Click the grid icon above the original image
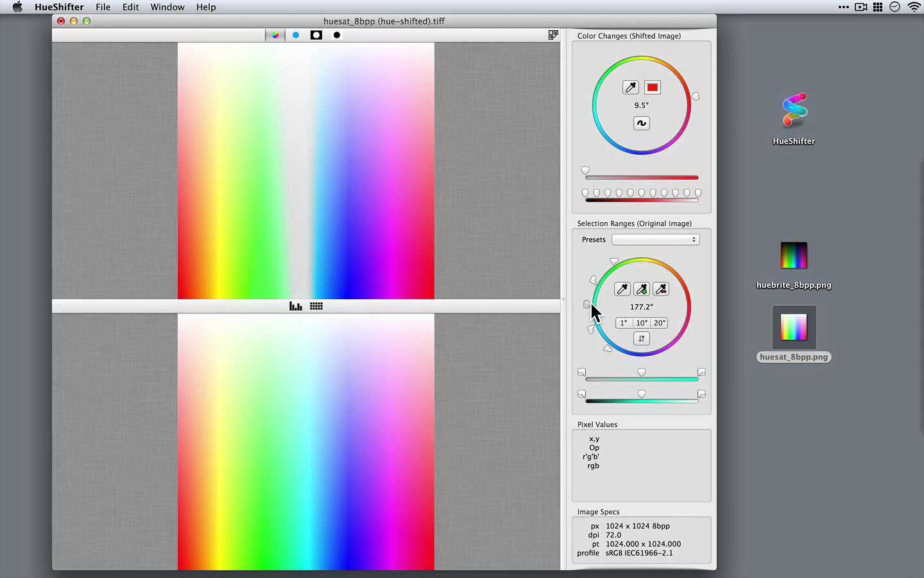Viewport: 924px width, 578px height. pyautogui.click(x=316, y=306)
